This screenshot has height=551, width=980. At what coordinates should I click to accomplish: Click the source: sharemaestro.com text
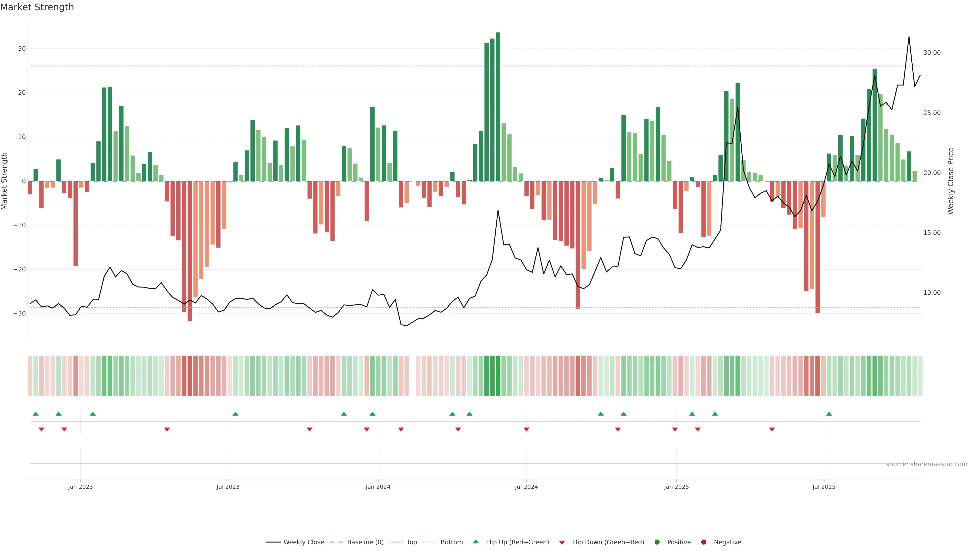[x=926, y=464]
